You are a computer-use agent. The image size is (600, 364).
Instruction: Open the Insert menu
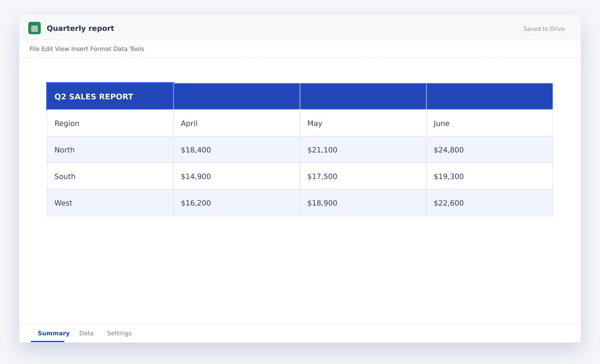(80, 49)
